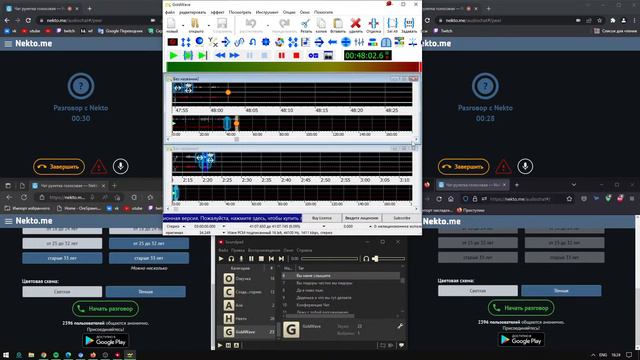
Task: Click the equalizer sliders effect icon in GoldWave
Action: pos(359,42)
